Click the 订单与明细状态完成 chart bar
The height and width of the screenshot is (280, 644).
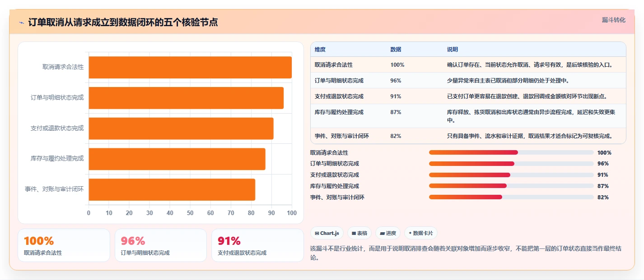point(186,98)
